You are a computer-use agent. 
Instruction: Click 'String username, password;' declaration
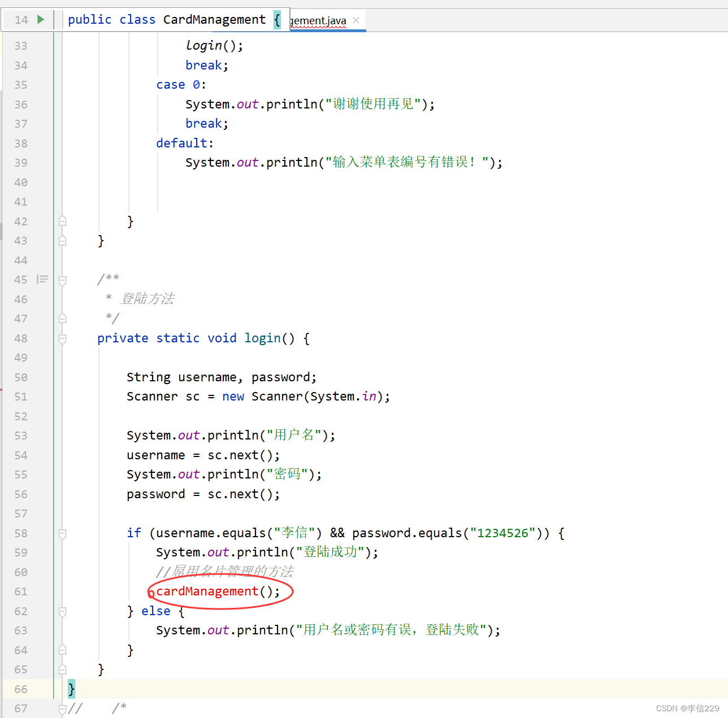[x=222, y=377]
